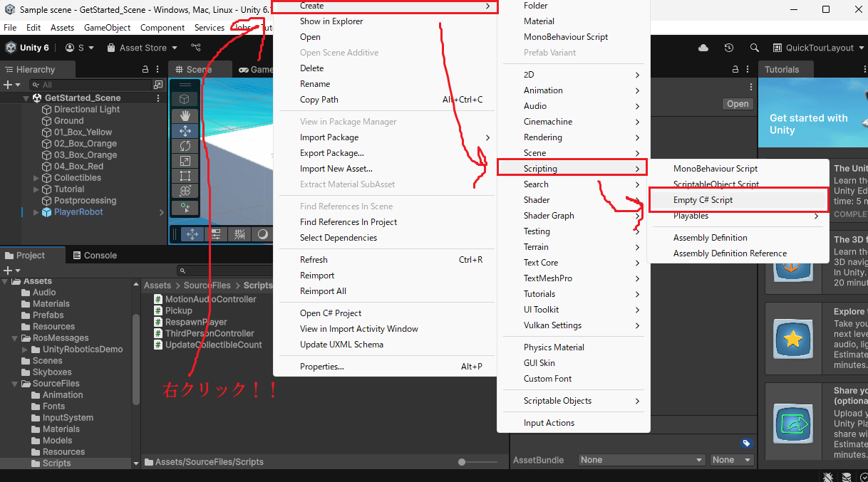
Task: Toggle Scene view lighting with the moon icon
Action: click(262, 234)
